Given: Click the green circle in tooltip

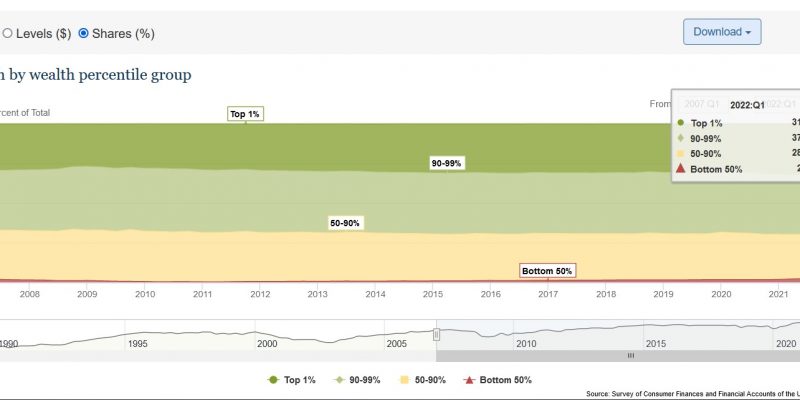Looking at the screenshot, I should point(681,122).
